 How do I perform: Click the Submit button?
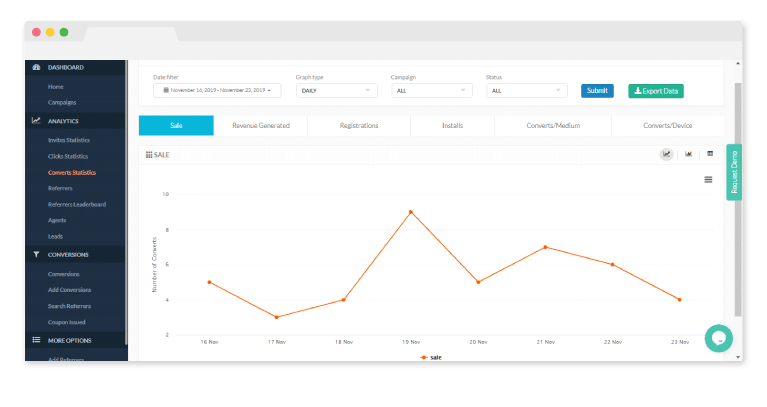(597, 90)
